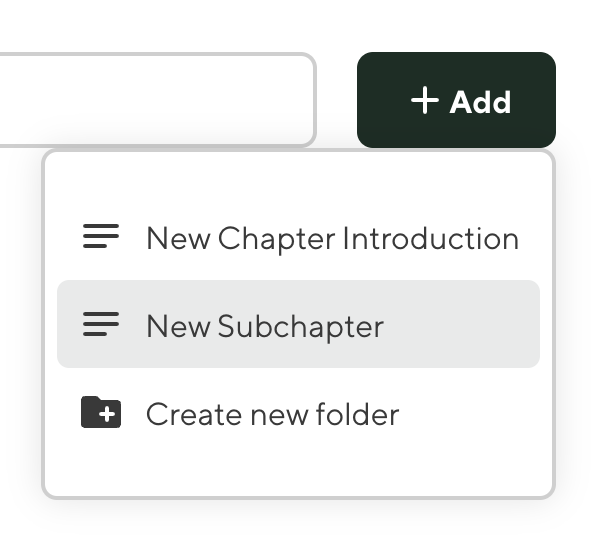The height and width of the screenshot is (546, 600).
Task: Click the "Add" label text
Action: (481, 102)
